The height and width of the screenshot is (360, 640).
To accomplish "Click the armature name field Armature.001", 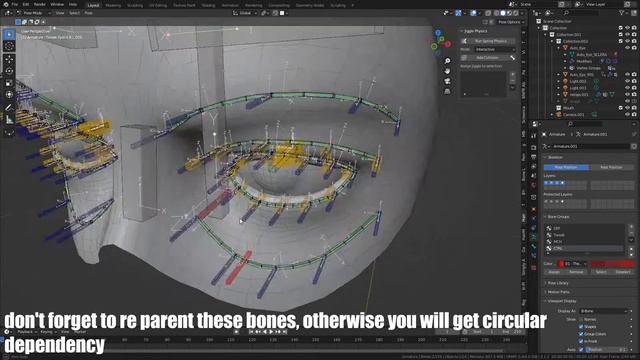I will coord(591,146).
